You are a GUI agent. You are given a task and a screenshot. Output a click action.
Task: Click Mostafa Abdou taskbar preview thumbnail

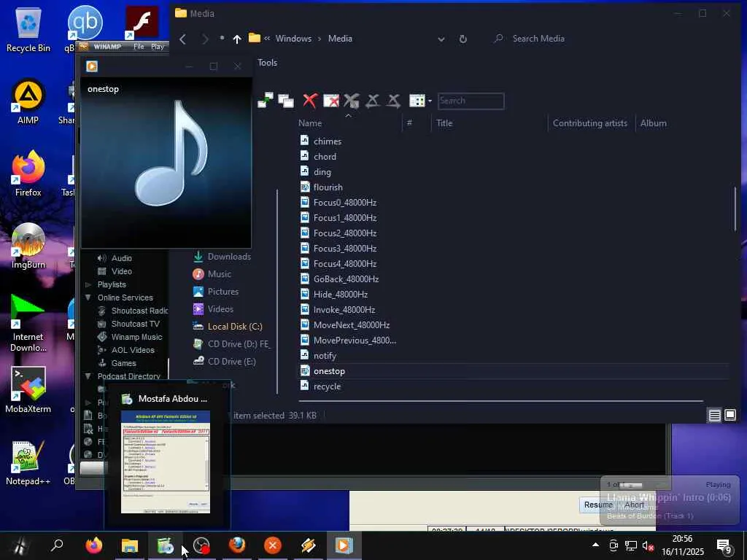[x=166, y=462]
